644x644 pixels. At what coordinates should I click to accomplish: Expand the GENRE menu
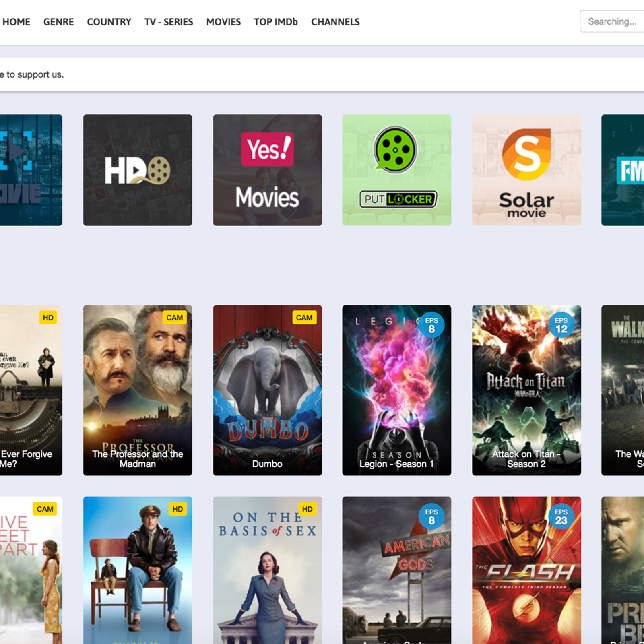[58, 22]
